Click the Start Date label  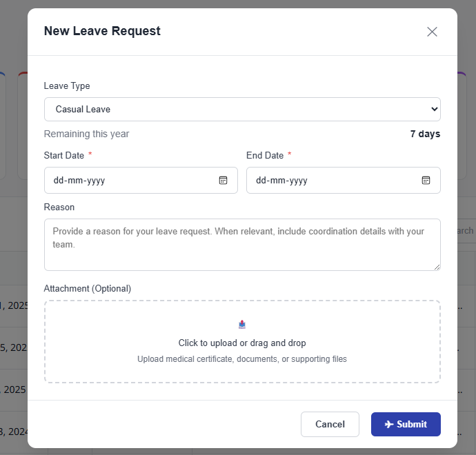pos(64,155)
